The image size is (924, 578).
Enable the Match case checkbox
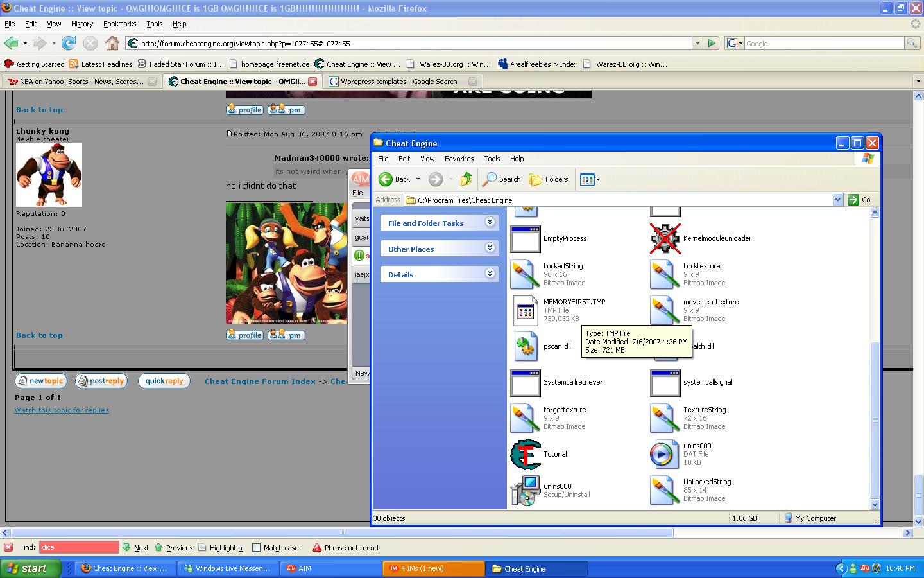(257, 548)
